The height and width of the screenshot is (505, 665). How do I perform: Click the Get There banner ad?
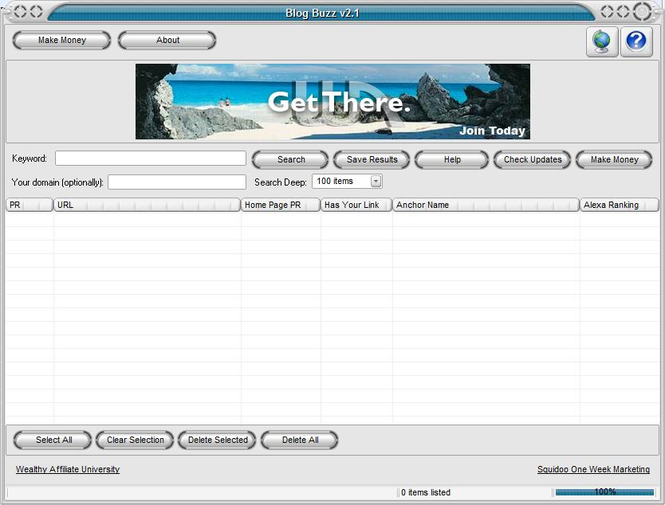point(332,102)
